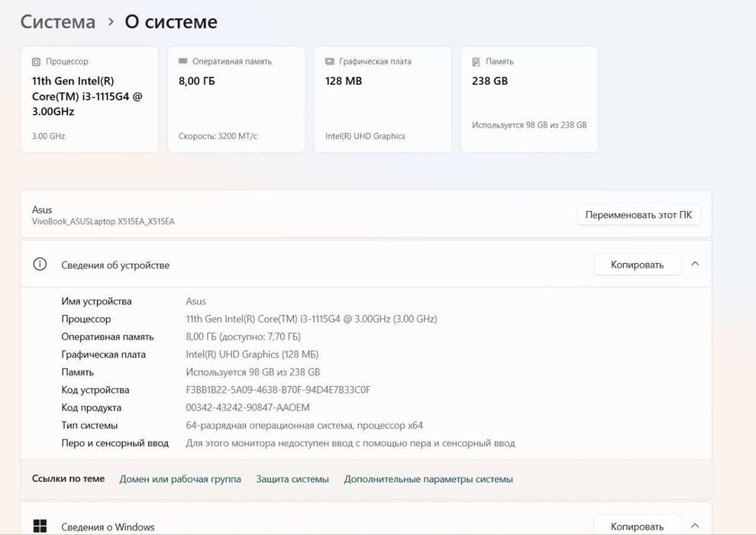Click the 128 MB graphics card value
The width and height of the screenshot is (756, 535).
344,81
